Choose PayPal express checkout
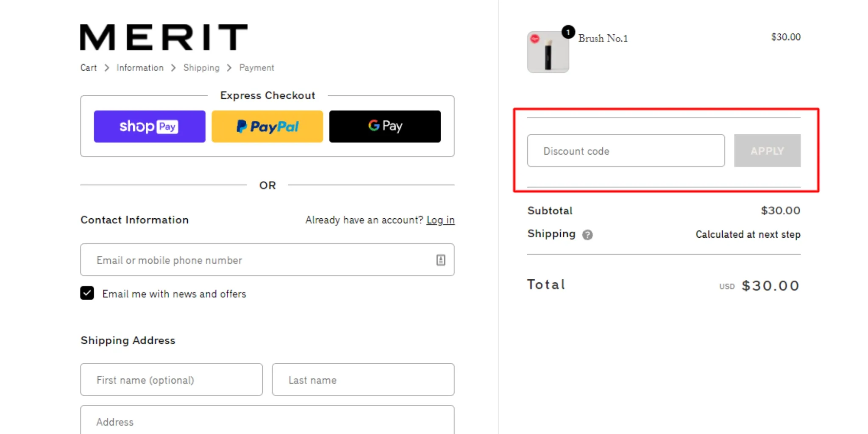Screen dimensions: 868x434 click(x=267, y=126)
